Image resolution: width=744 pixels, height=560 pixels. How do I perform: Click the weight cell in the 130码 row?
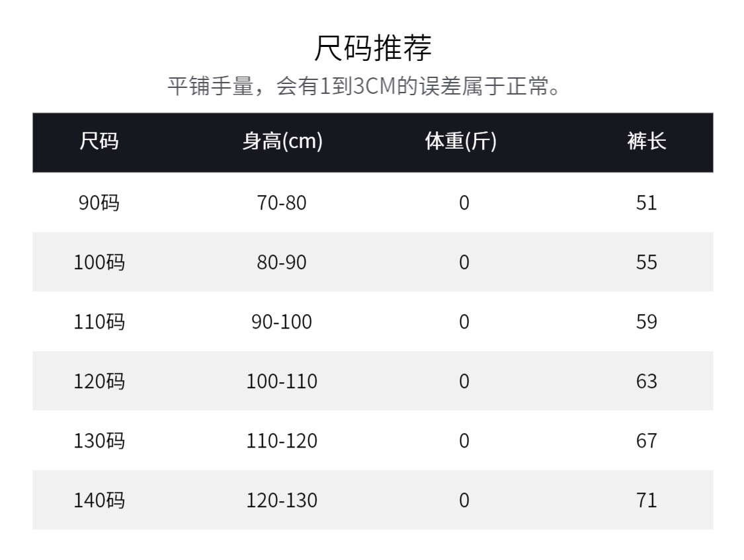[464, 441]
